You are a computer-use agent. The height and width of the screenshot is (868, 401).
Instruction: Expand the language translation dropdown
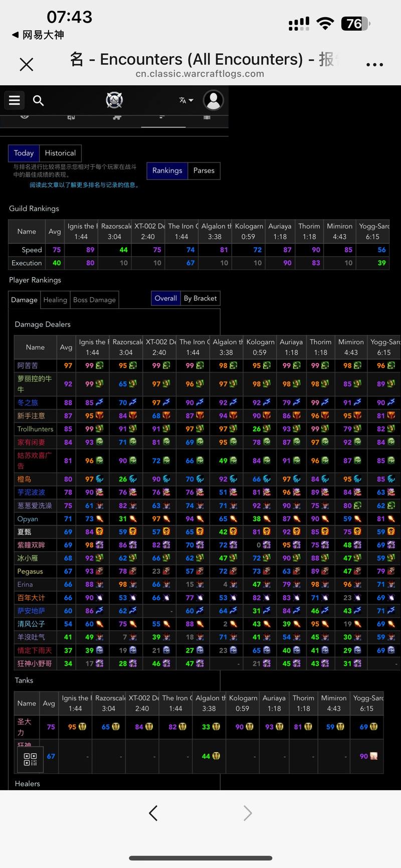pyautogui.click(x=186, y=100)
